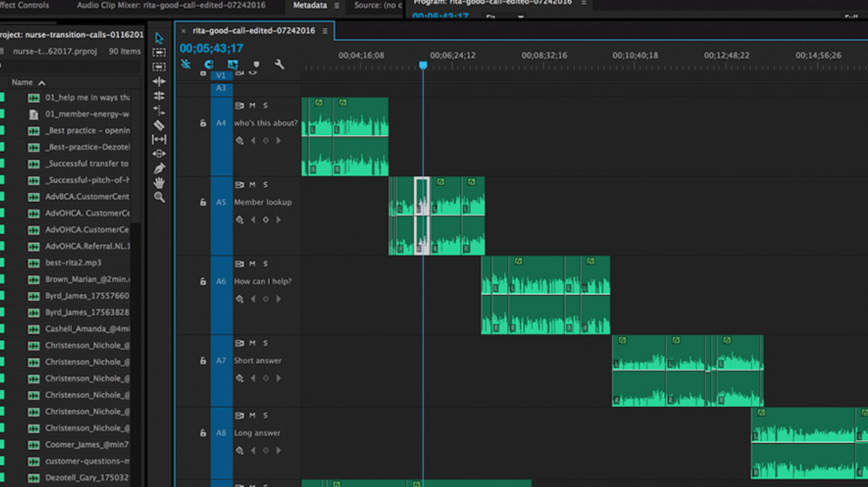Viewport: 868px width, 487px height.
Task: Solo track A6 How can I help
Action: (265, 264)
